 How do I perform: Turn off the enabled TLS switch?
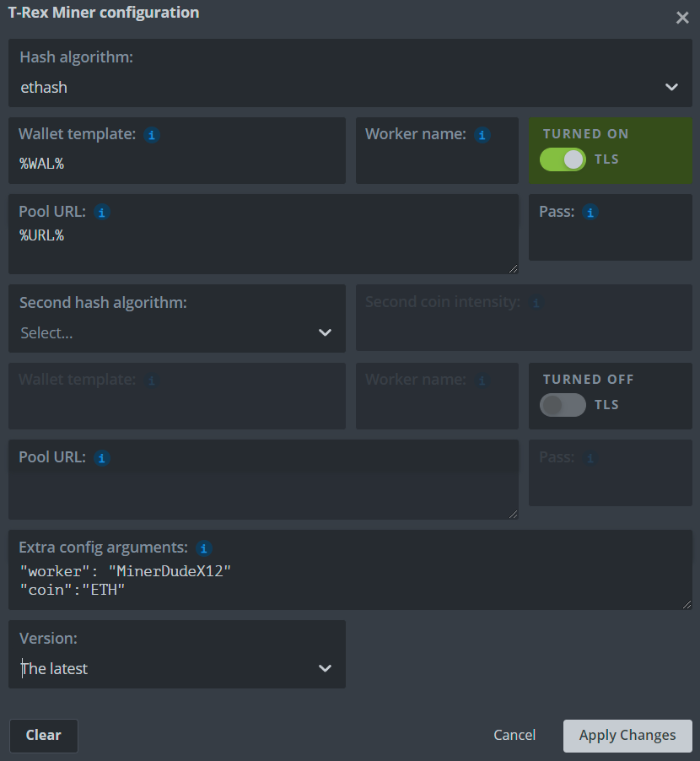point(563,159)
